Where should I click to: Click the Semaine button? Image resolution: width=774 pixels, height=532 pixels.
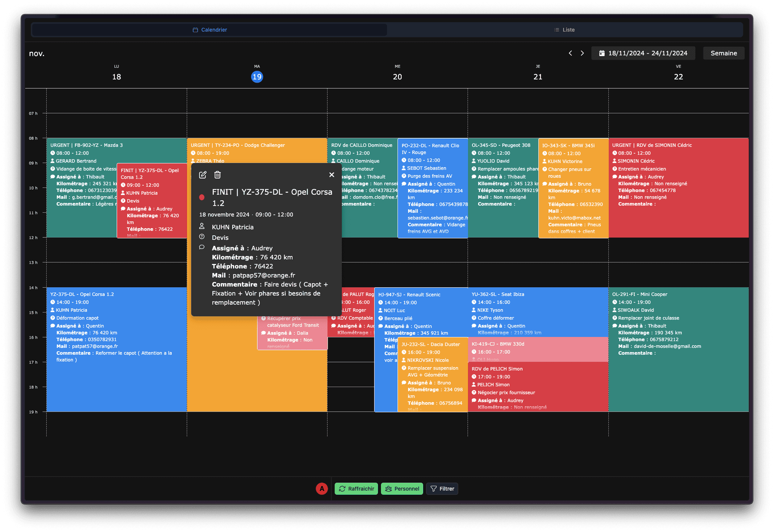coord(724,53)
